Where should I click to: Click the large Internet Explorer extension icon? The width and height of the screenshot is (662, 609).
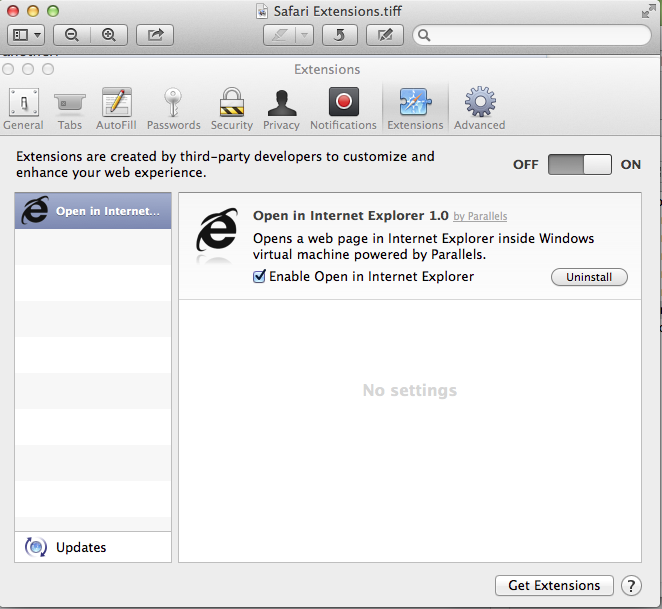point(217,230)
